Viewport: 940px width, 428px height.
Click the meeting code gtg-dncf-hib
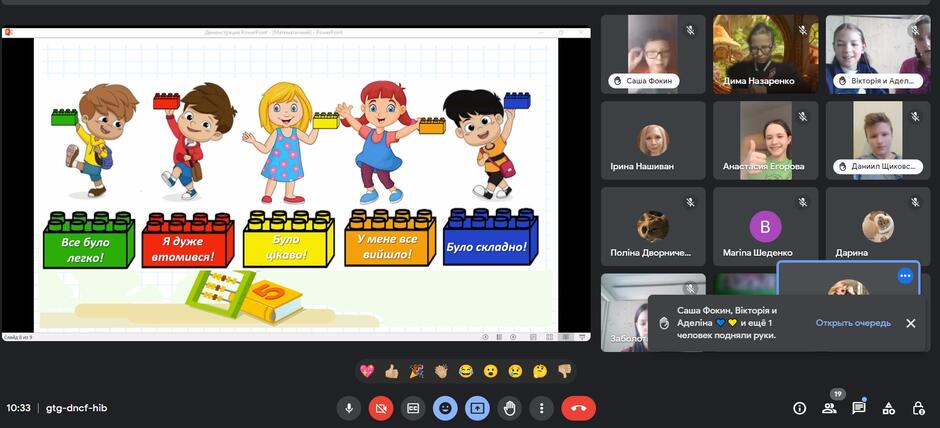(x=77, y=408)
